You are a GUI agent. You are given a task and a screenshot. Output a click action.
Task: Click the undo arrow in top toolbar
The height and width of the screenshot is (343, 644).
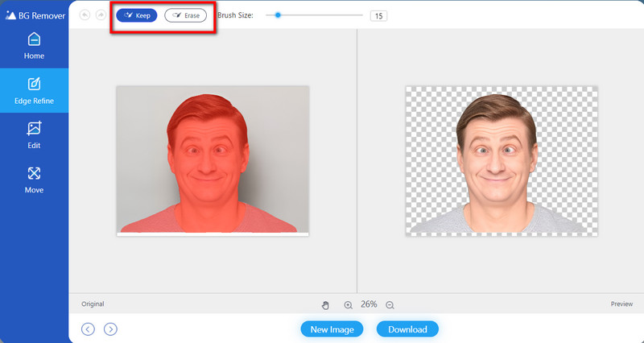(85, 15)
